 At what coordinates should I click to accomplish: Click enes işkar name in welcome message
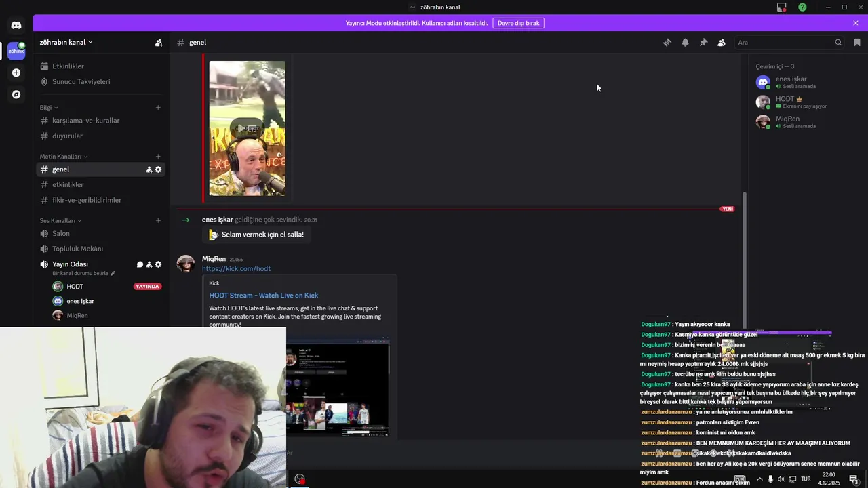(x=217, y=220)
